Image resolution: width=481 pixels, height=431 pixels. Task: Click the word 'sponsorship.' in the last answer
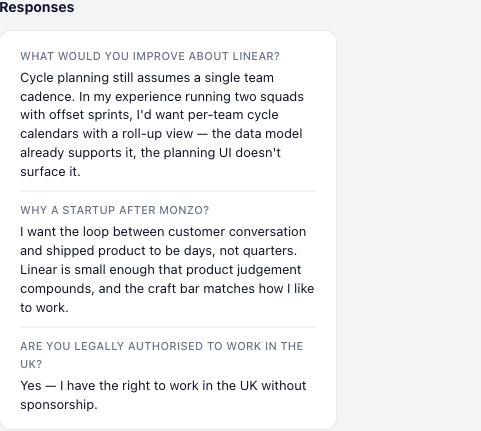point(59,405)
